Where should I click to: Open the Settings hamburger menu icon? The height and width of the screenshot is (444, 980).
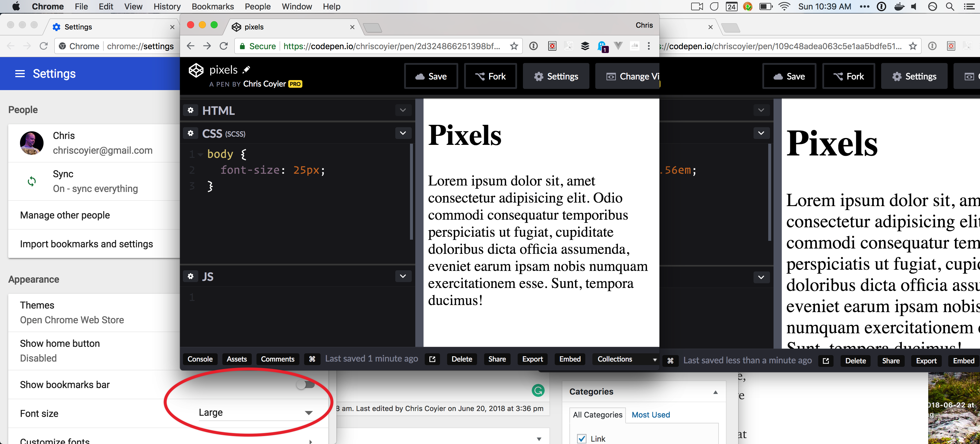coord(20,74)
